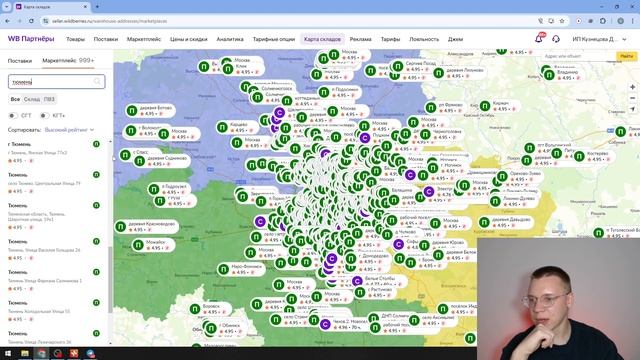
Task: Toggle the КГТ+ switch
Action: tap(44, 116)
